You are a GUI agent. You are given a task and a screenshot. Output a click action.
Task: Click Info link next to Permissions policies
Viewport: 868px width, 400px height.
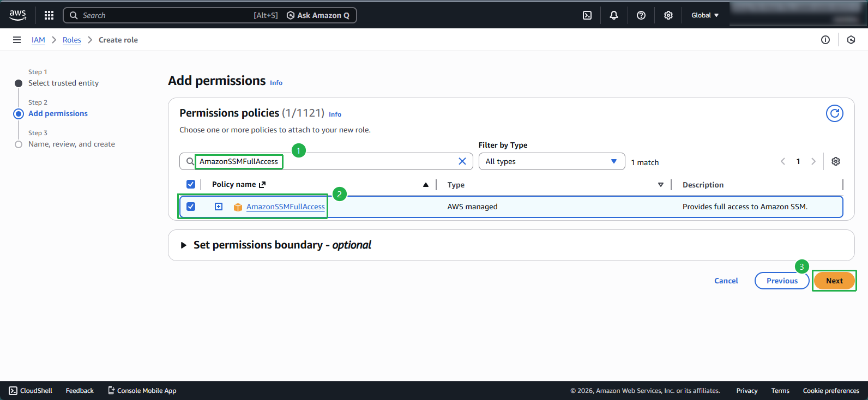(x=335, y=114)
